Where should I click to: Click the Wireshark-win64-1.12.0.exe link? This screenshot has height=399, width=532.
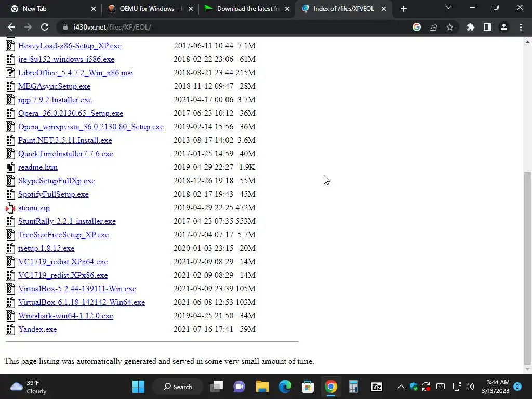point(65,316)
